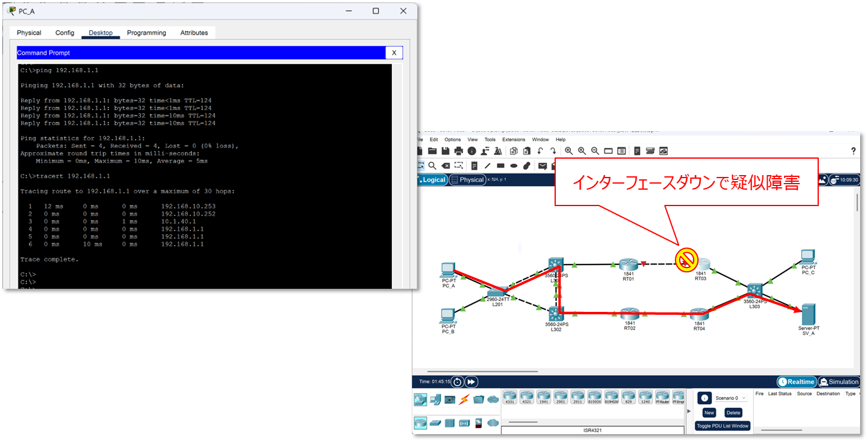
Task: Switch to Realtime mode
Action: pos(796,382)
